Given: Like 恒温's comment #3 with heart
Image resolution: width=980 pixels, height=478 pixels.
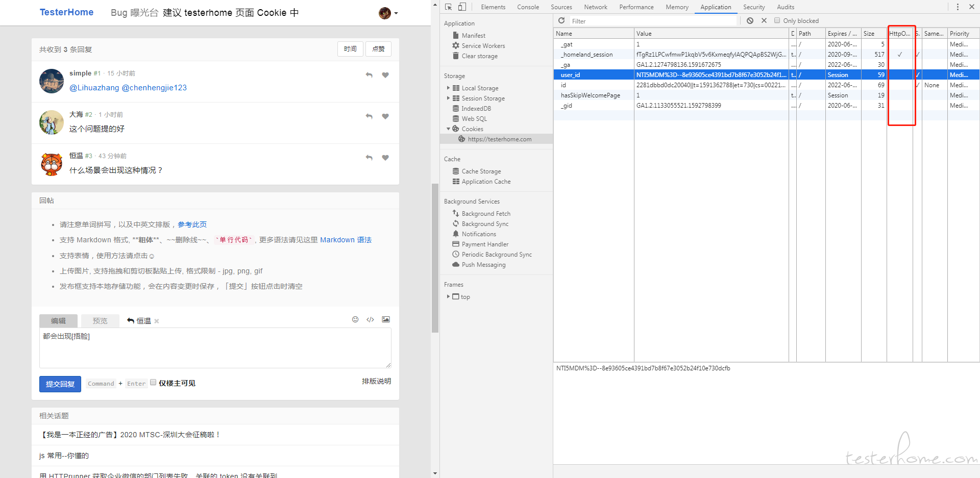Looking at the screenshot, I should pyautogui.click(x=385, y=158).
